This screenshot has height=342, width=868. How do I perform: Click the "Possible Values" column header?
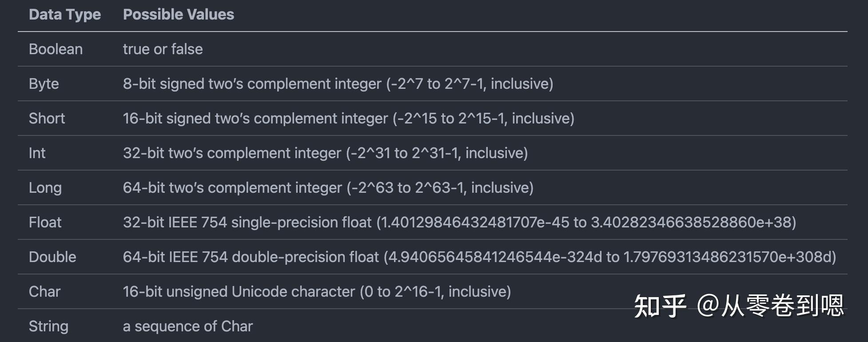(x=178, y=15)
